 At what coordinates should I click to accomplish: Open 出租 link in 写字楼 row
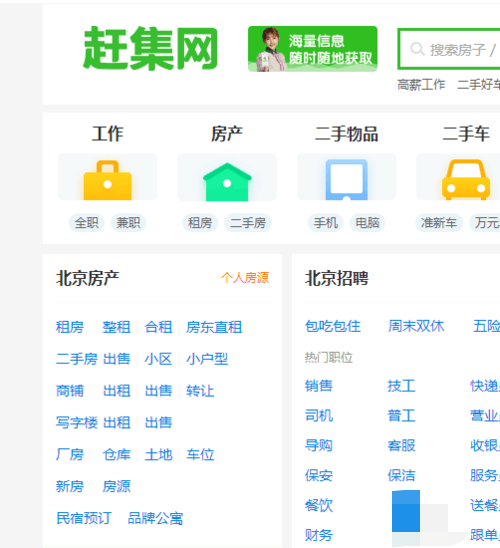coord(117,423)
